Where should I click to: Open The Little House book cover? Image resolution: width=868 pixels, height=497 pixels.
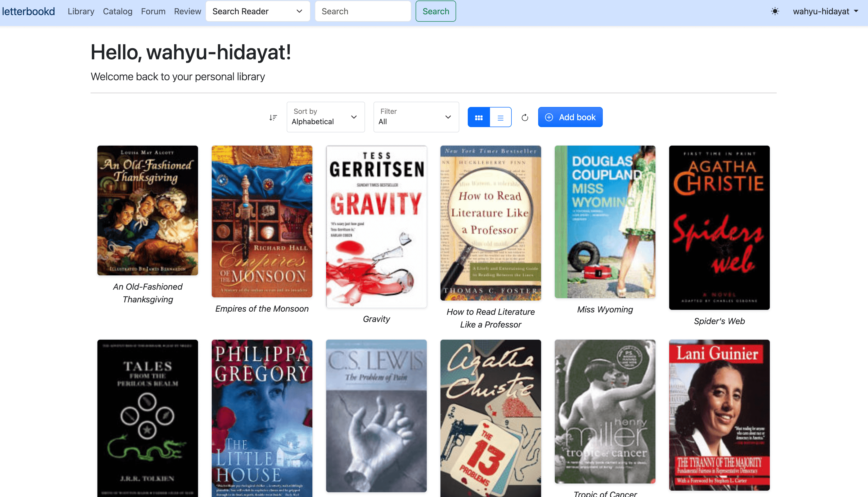pyautogui.click(x=262, y=418)
